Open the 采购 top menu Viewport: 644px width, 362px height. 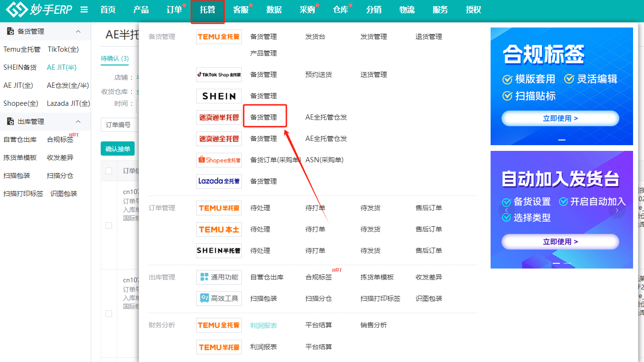[307, 9]
